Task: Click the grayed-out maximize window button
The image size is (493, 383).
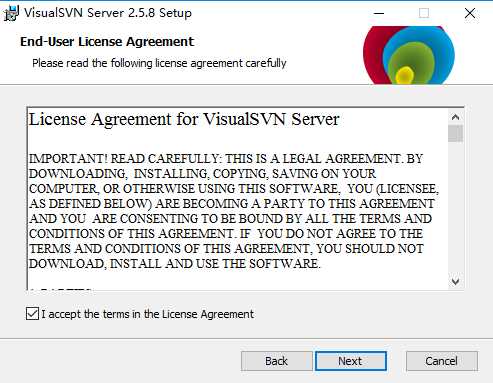Action: point(424,13)
